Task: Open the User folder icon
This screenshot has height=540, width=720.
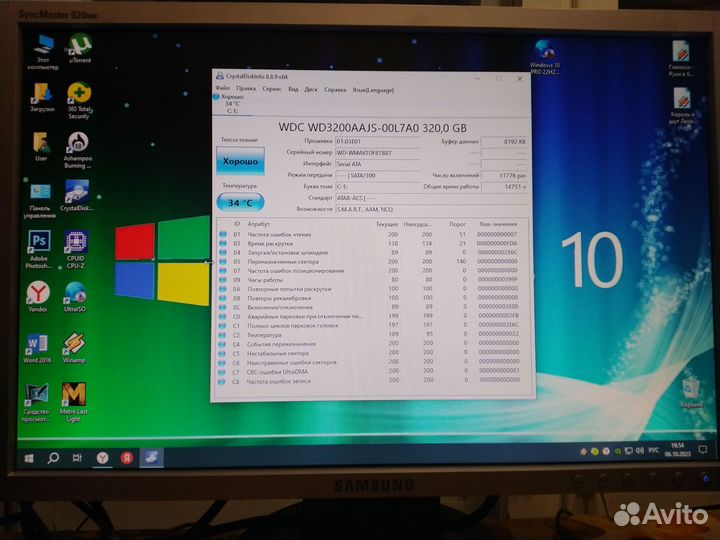Action: point(41,146)
